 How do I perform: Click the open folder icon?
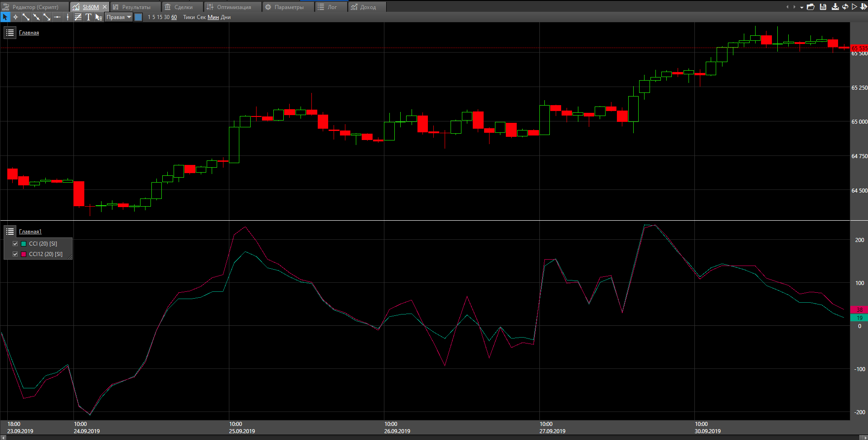tap(811, 7)
